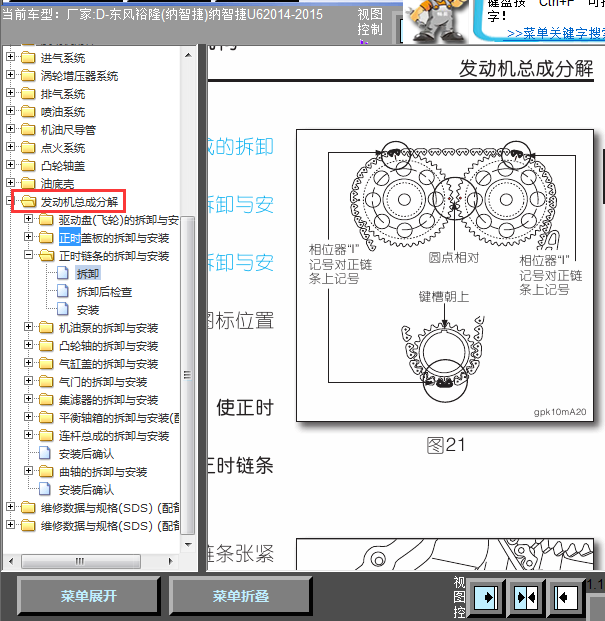Expand the 涡轮增压器系统 tree node

[11, 75]
